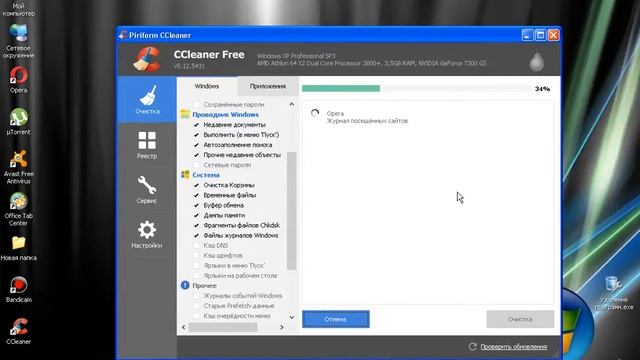The image size is (640, 360).
Task: Switch to the Приложения tab
Action: (268, 86)
